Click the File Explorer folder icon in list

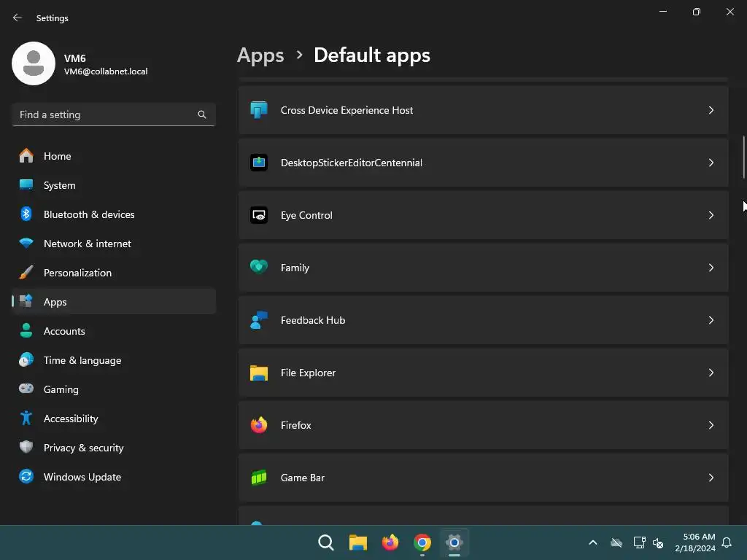coord(259,373)
